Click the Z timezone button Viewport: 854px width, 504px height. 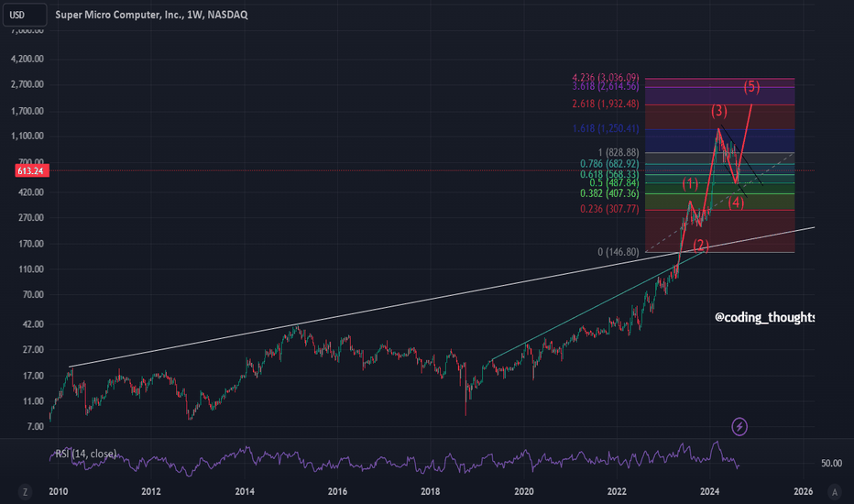(x=25, y=492)
